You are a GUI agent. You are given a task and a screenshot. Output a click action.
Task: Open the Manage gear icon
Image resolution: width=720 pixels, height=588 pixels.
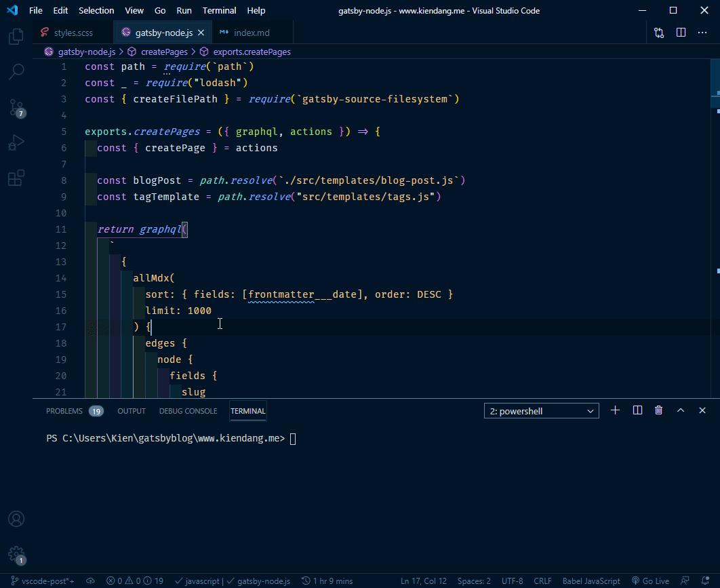tap(16, 555)
